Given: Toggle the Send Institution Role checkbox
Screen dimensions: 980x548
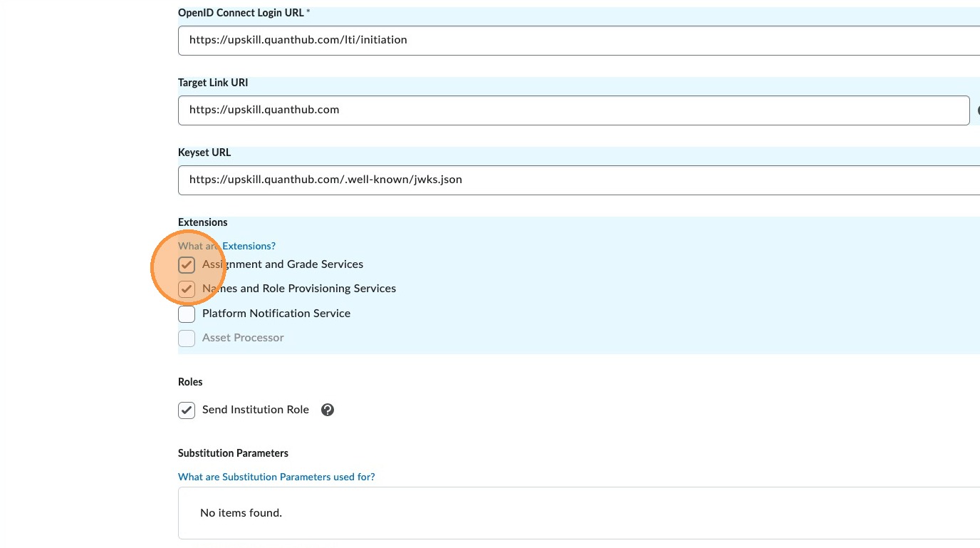Looking at the screenshot, I should 187,410.
